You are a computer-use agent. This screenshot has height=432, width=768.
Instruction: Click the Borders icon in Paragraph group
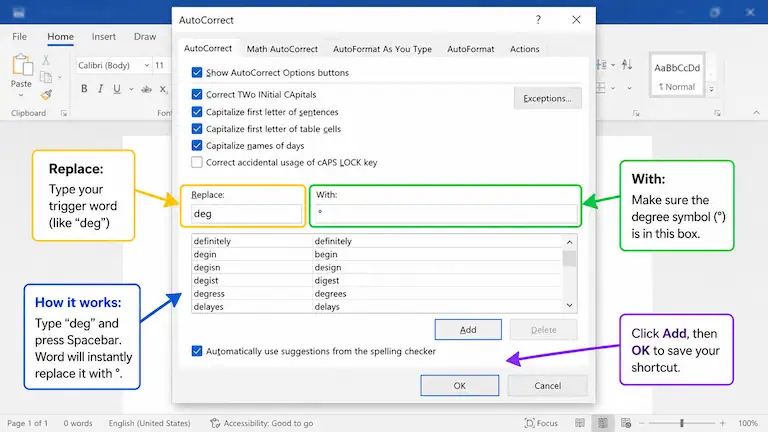point(601,88)
